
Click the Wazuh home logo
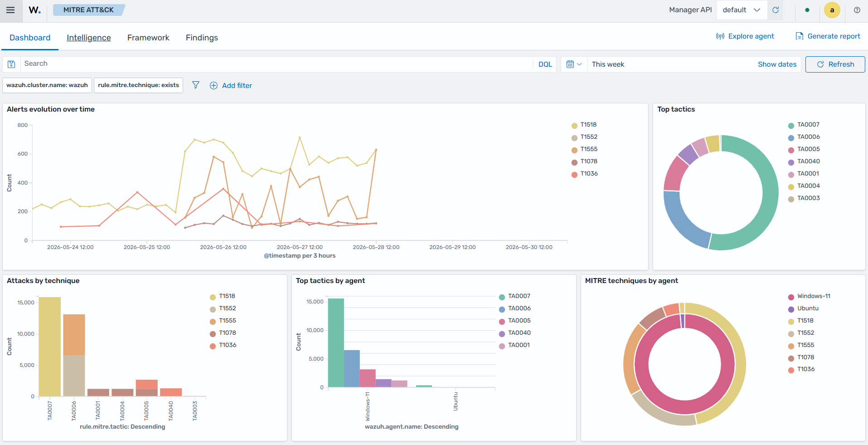click(x=35, y=10)
